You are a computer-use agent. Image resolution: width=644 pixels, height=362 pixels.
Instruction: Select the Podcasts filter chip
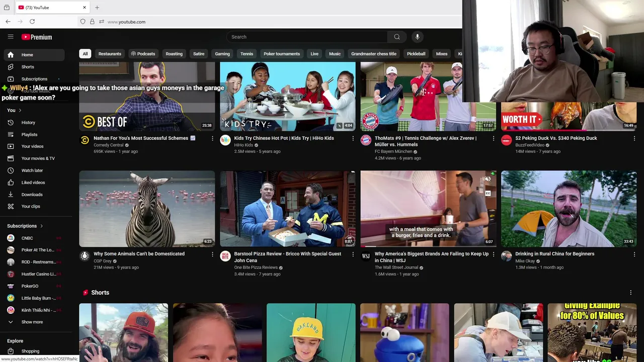pos(143,54)
